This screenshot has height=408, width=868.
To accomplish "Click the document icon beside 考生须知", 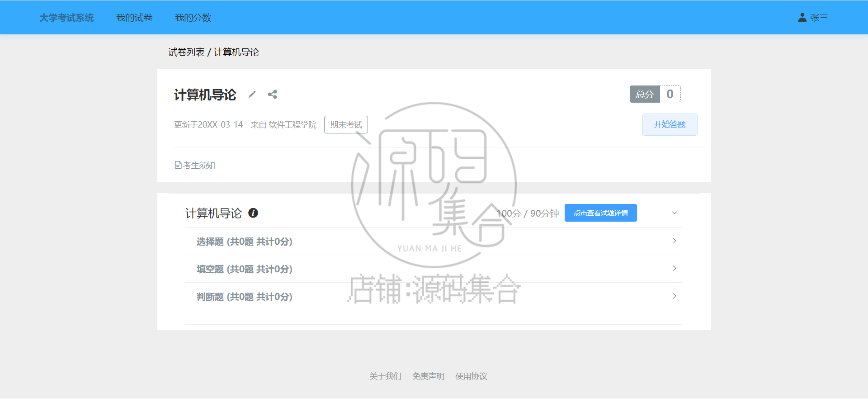I will [178, 165].
